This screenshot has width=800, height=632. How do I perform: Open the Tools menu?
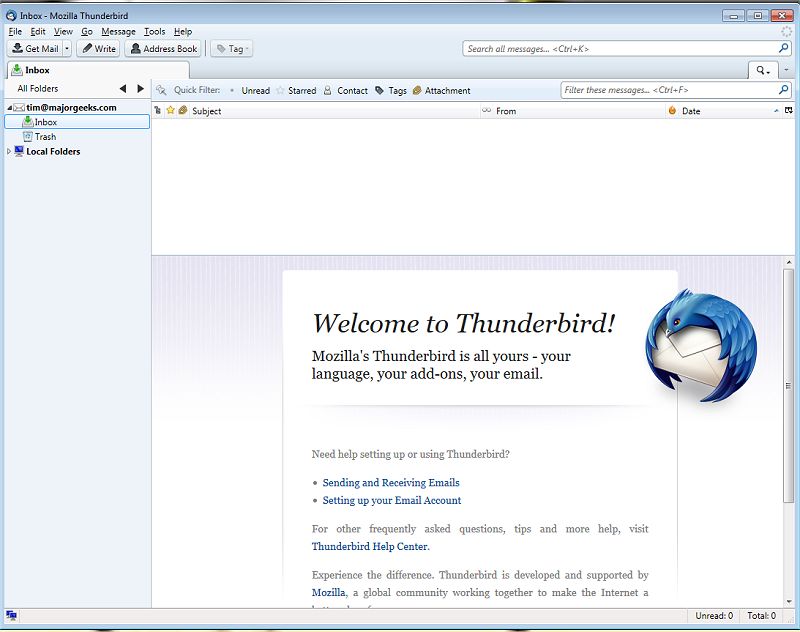(x=154, y=32)
